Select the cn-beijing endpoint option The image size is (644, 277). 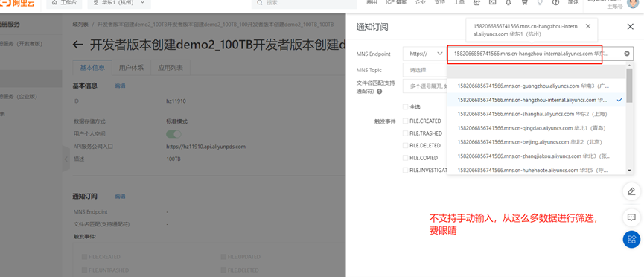click(x=536, y=141)
